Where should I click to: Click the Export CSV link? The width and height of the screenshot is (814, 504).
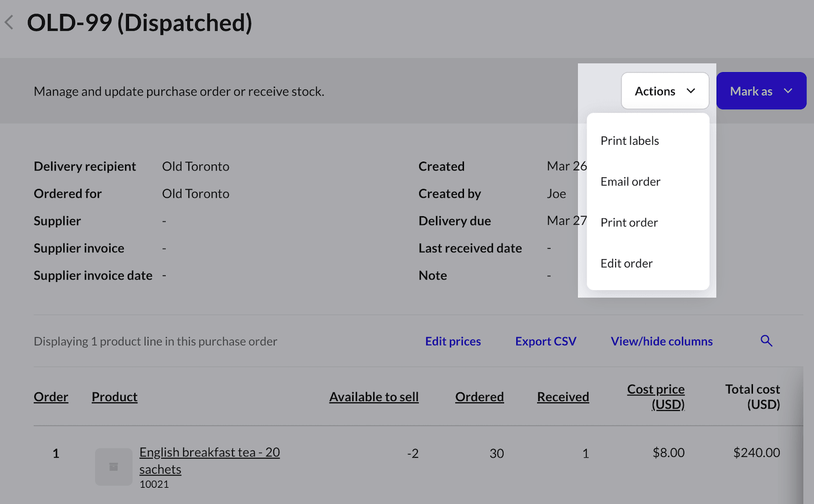(545, 341)
